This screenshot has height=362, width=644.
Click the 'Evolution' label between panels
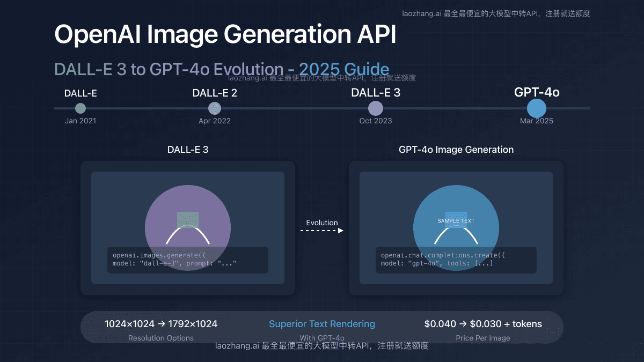click(322, 223)
